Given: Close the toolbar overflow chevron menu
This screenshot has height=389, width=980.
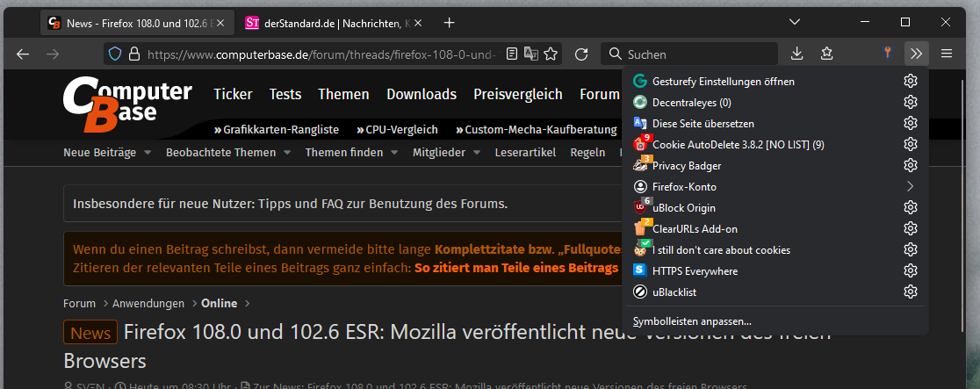Looking at the screenshot, I should (916, 54).
